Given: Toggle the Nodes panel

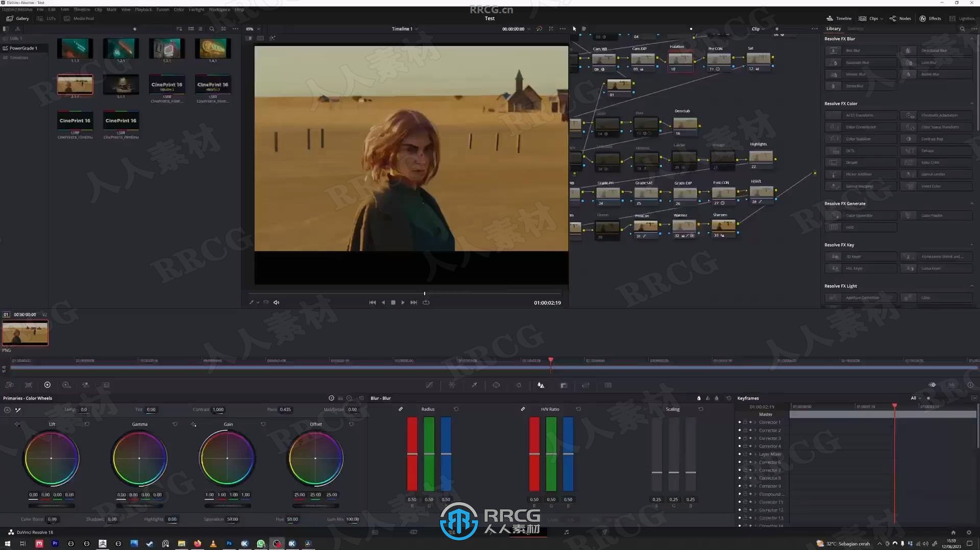Looking at the screenshot, I should (900, 18).
